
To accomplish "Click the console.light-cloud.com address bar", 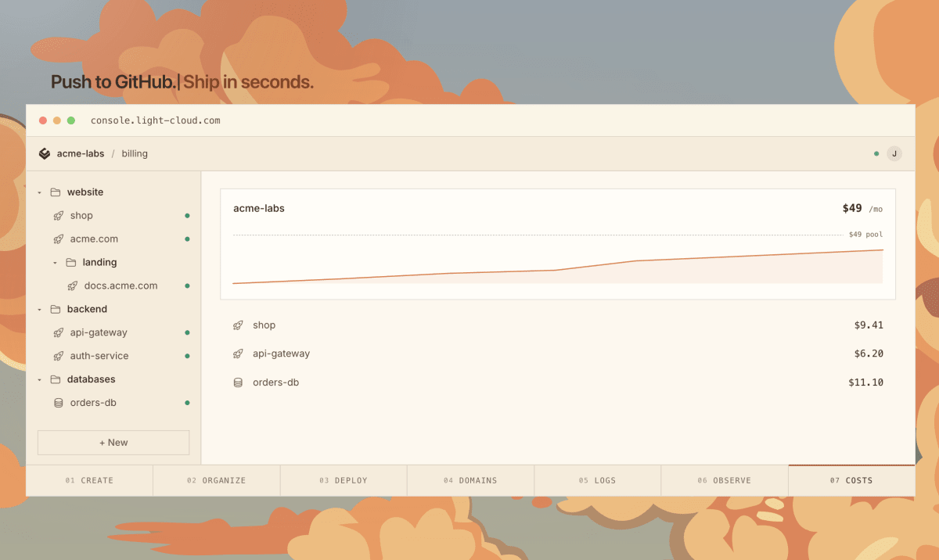I will click(x=156, y=120).
